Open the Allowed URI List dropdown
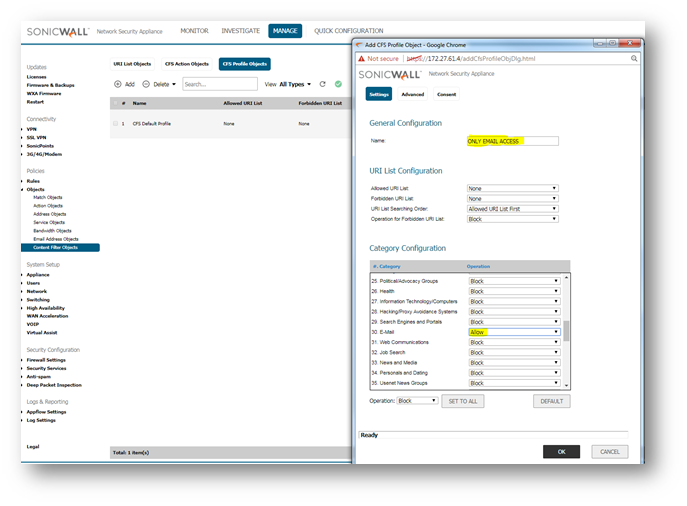Screen dimensions: 687x506 [512, 188]
